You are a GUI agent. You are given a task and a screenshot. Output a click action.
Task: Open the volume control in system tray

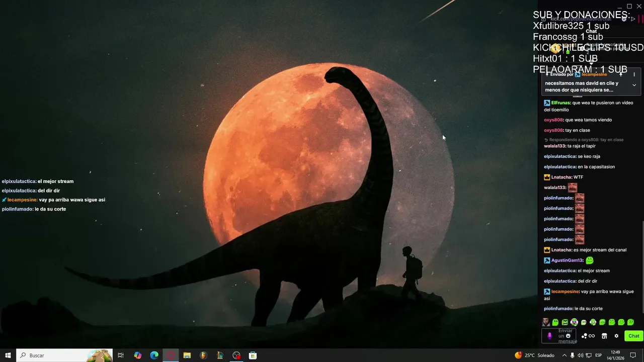581,355
